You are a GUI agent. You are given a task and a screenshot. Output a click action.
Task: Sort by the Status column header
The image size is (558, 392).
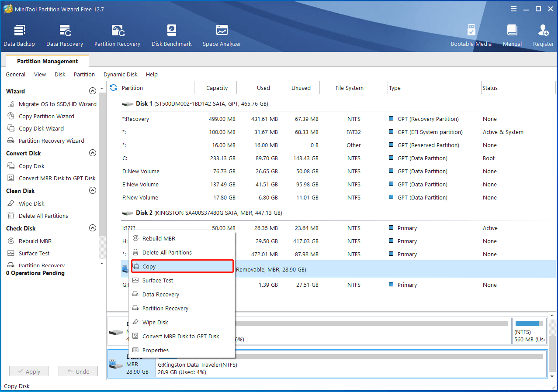[518, 88]
